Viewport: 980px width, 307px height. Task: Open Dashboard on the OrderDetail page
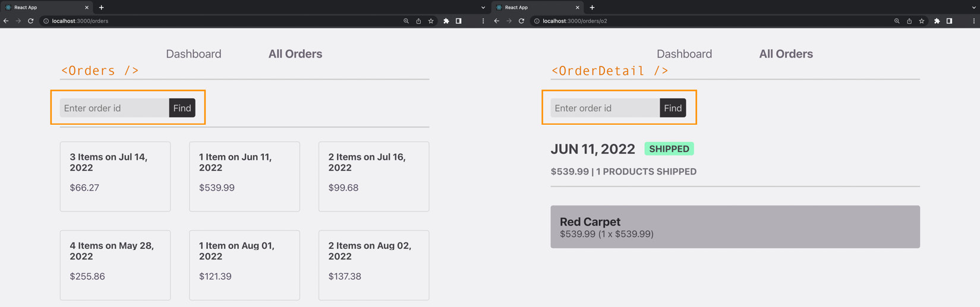pyautogui.click(x=685, y=53)
